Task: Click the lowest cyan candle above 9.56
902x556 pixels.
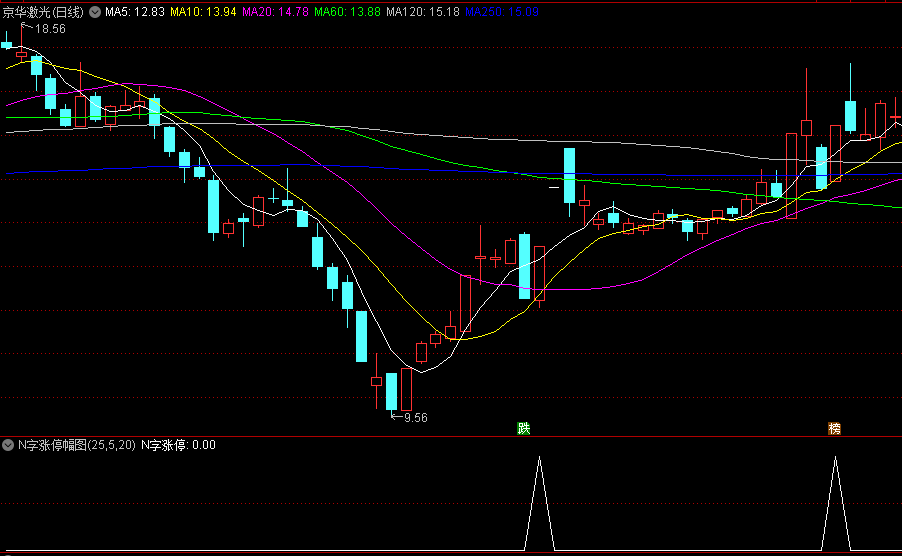Action: click(x=391, y=391)
